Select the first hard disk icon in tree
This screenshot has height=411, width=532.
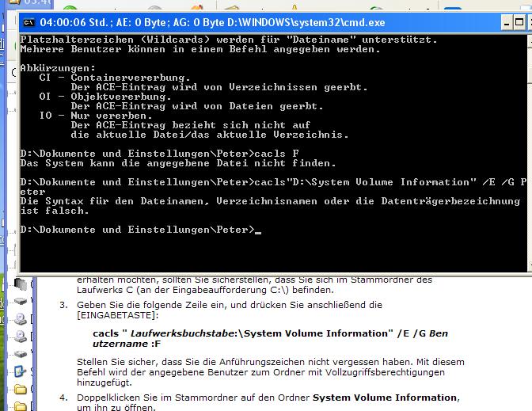pyautogui.click(x=21, y=302)
